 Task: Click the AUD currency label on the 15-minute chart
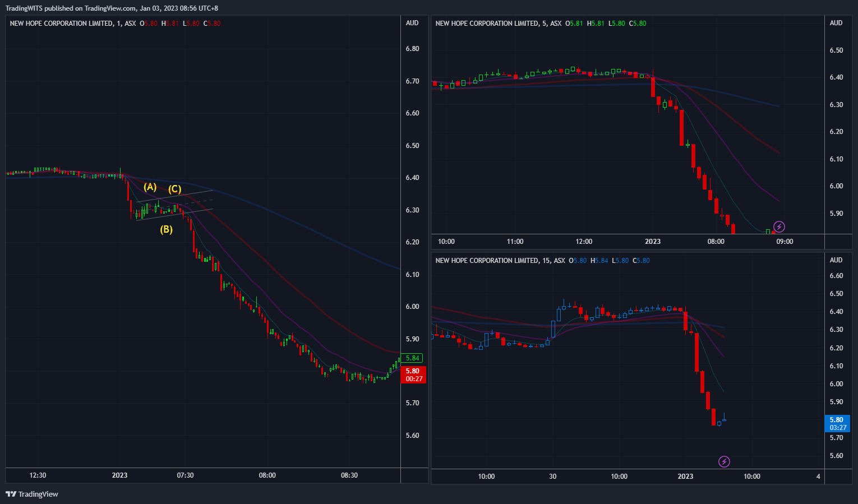836,260
